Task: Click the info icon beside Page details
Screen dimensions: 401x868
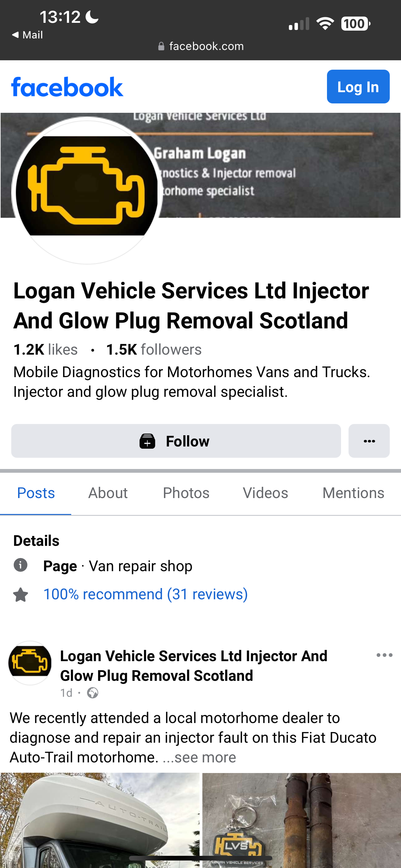Action: click(x=20, y=565)
